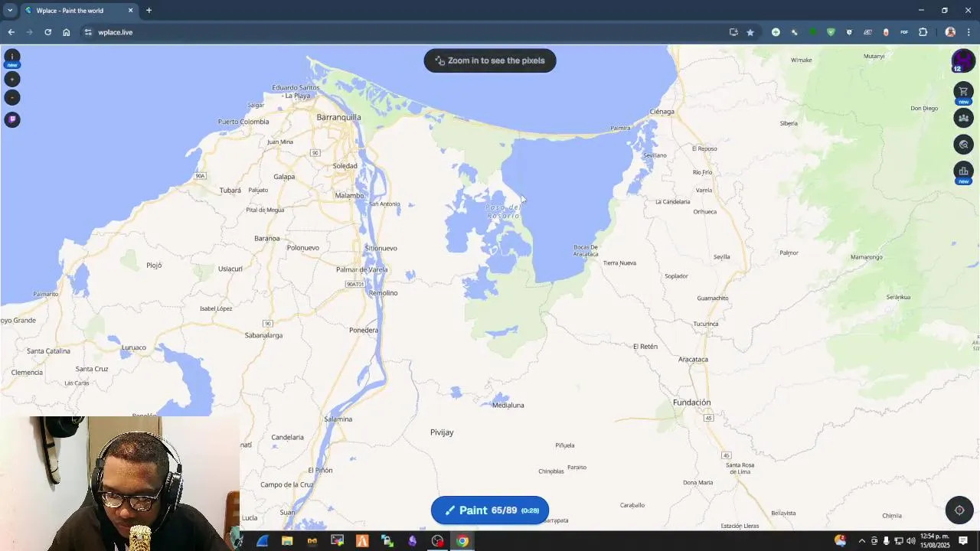Click Puerto Colombia label on map
Image resolution: width=980 pixels, height=551 pixels.
click(x=243, y=122)
